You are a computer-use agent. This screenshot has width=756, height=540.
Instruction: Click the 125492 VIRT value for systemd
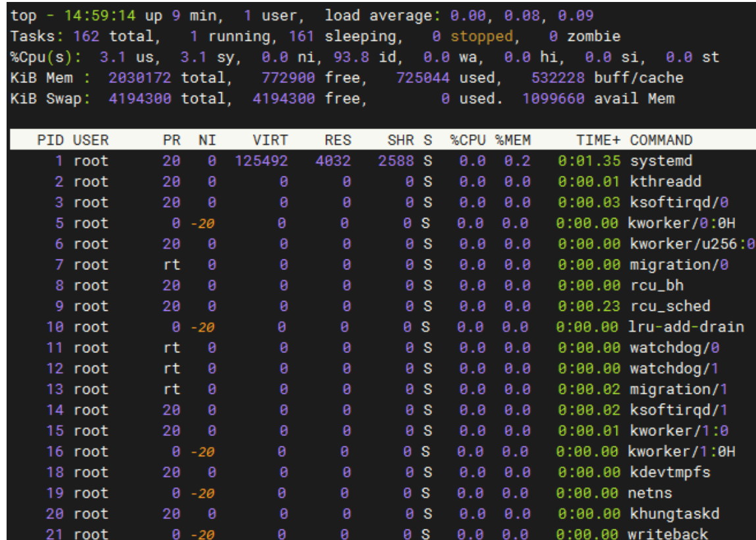point(261,161)
